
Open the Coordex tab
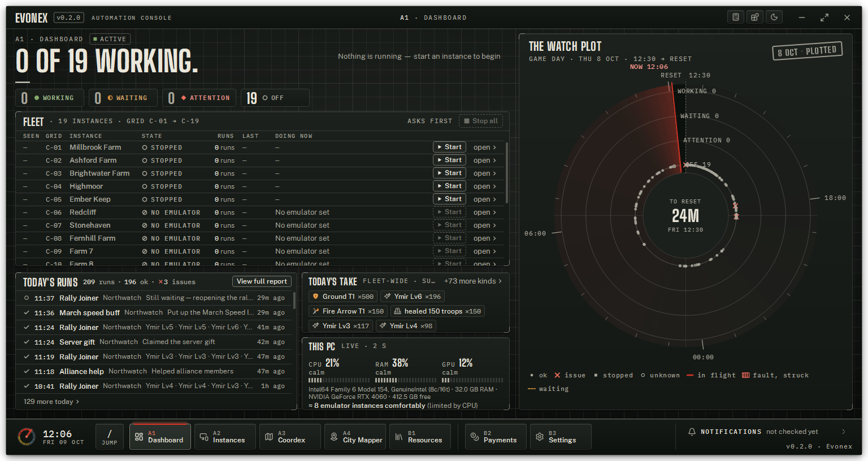tap(290, 437)
